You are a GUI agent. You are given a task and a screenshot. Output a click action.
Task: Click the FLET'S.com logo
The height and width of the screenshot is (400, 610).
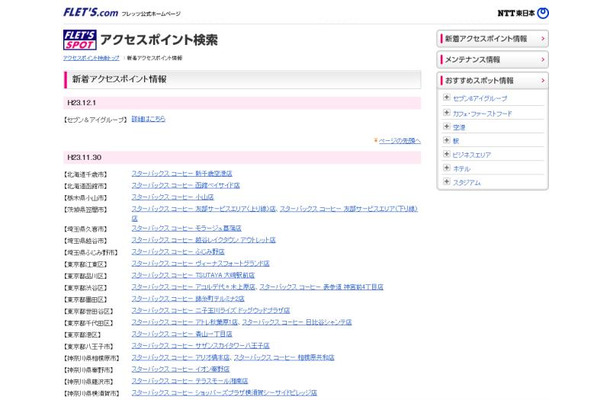pyautogui.click(x=91, y=12)
